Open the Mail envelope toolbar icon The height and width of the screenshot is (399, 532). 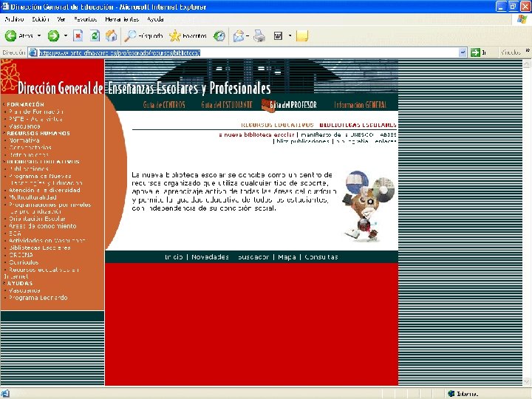point(239,35)
